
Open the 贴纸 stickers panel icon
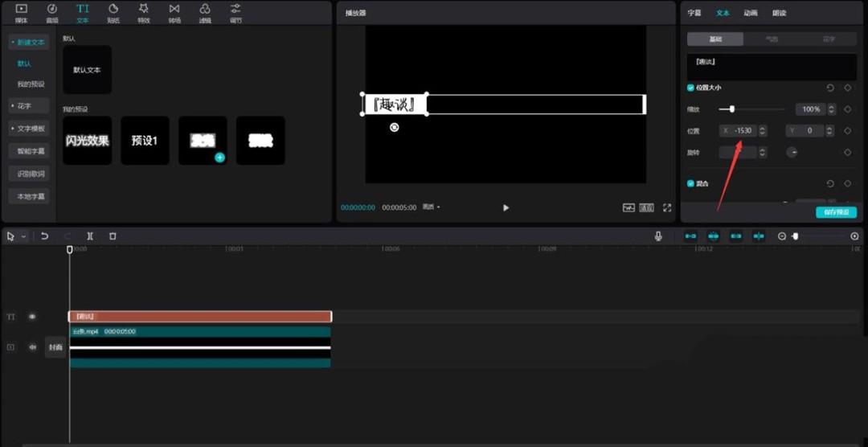(113, 12)
